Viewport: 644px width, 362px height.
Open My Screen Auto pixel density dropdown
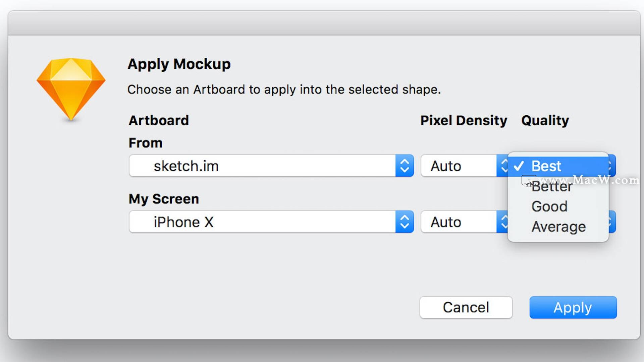click(x=458, y=222)
